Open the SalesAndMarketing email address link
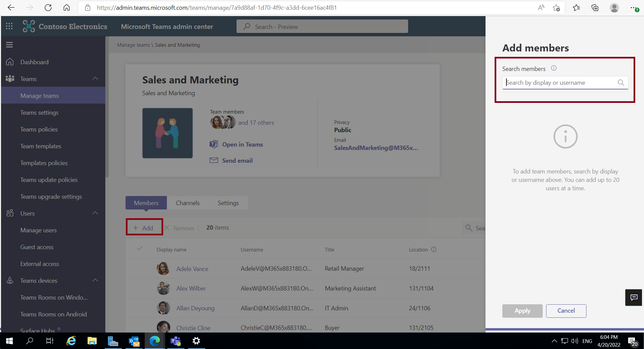The width and height of the screenshot is (644, 349). (x=376, y=148)
